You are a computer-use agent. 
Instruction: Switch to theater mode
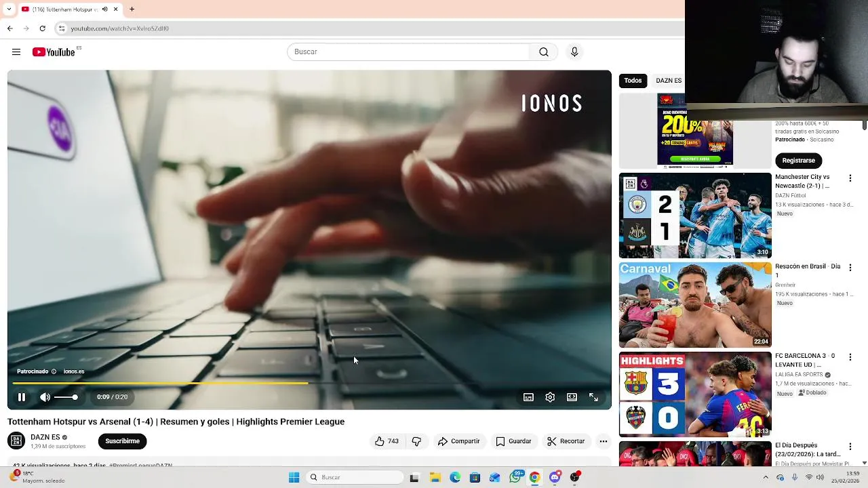[x=572, y=397]
